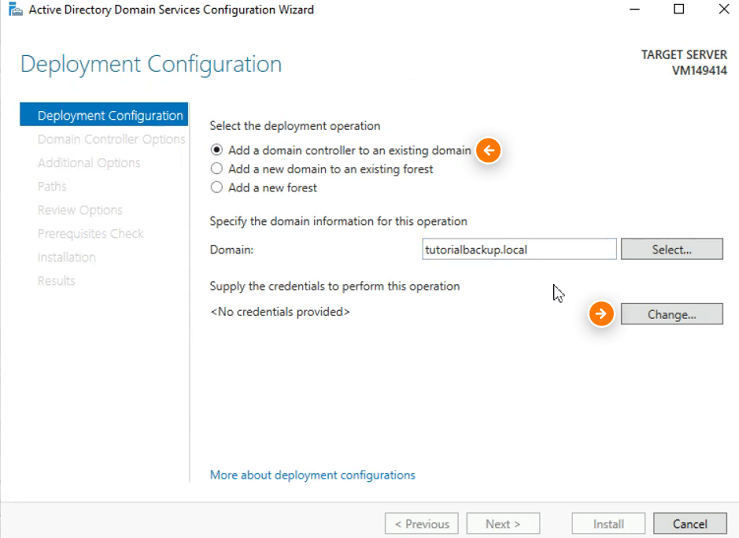Maximize the configuration wizard window
Viewport: 739px width, 538px height.
(679, 9)
